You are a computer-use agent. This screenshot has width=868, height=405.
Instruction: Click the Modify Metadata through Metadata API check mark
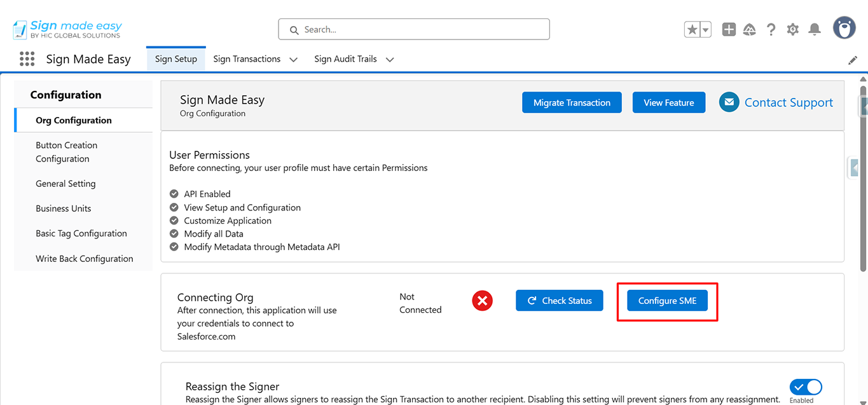(174, 247)
